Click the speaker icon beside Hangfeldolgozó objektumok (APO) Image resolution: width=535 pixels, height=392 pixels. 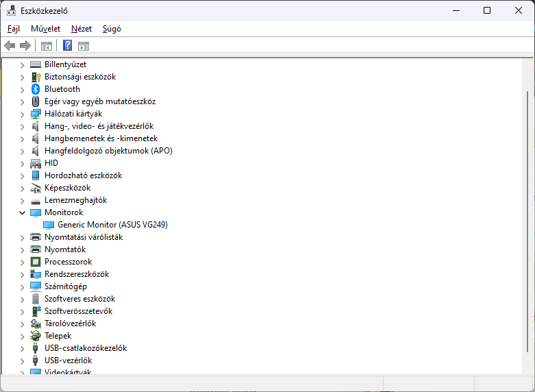(36, 151)
